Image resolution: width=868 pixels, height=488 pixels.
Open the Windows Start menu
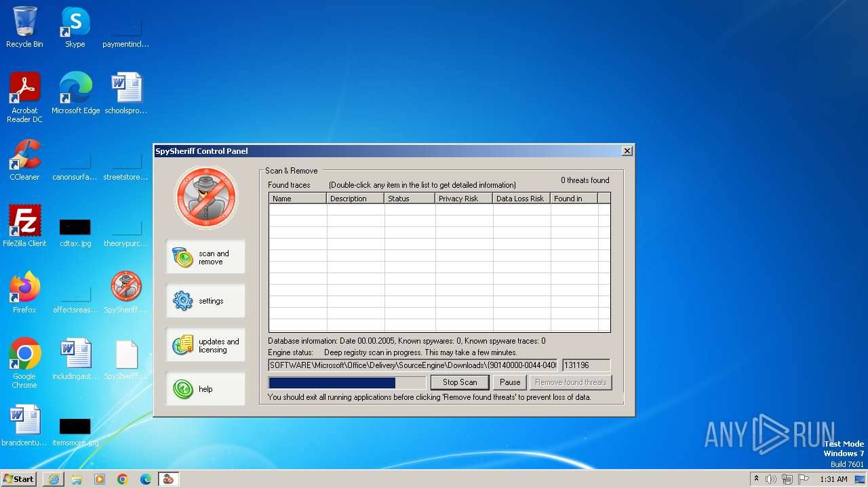(x=19, y=479)
